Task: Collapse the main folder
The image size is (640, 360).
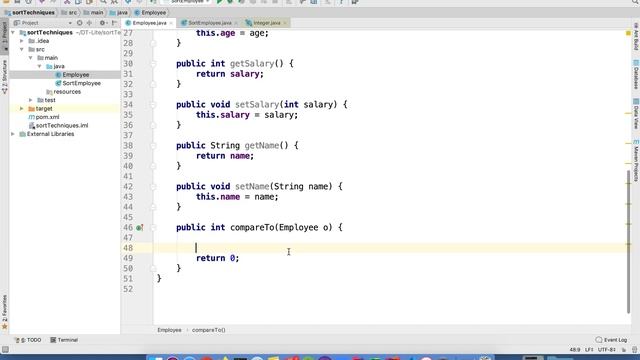Action: point(31,58)
